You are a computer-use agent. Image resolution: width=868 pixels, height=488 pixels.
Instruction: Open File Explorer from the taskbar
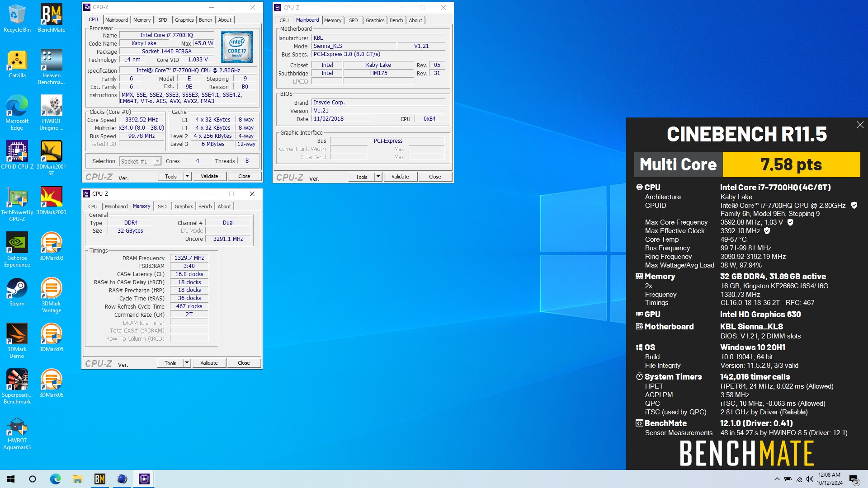77,479
